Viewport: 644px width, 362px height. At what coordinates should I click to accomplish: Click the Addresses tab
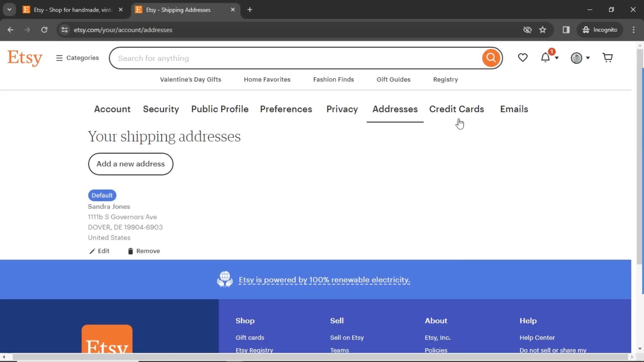point(394,109)
